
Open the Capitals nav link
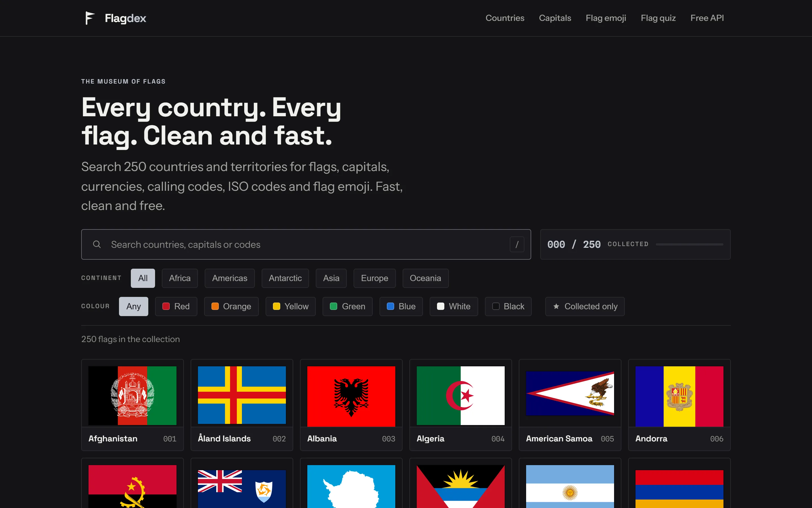point(555,18)
